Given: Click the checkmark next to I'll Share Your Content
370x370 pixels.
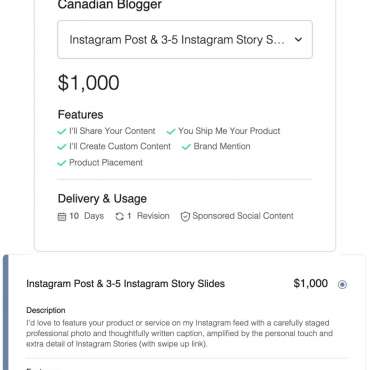Looking at the screenshot, I should (x=62, y=131).
